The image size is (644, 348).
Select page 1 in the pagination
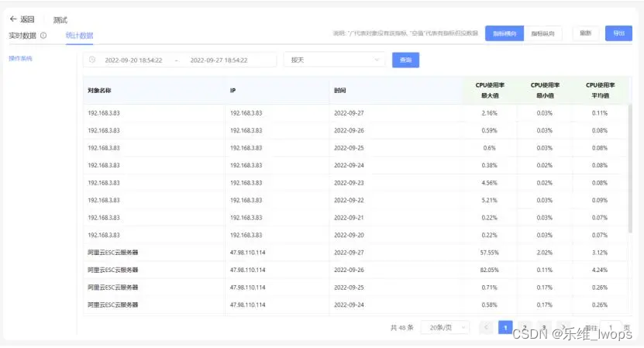click(505, 327)
